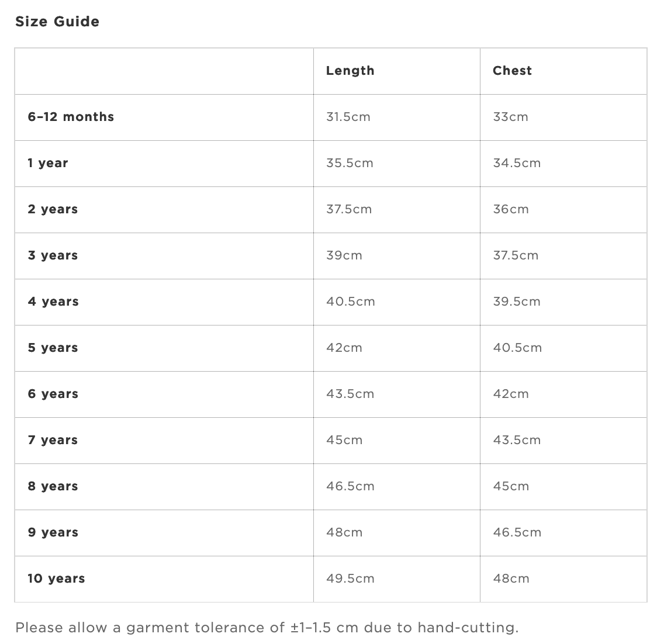Select the Chest column header

click(x=512, y=71)
